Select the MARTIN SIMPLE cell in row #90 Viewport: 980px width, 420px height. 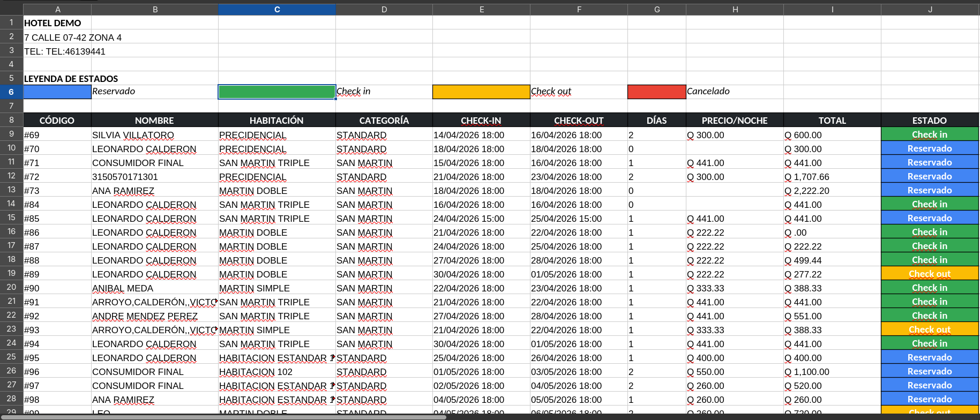pyautogui.click(x=277, y=288)
